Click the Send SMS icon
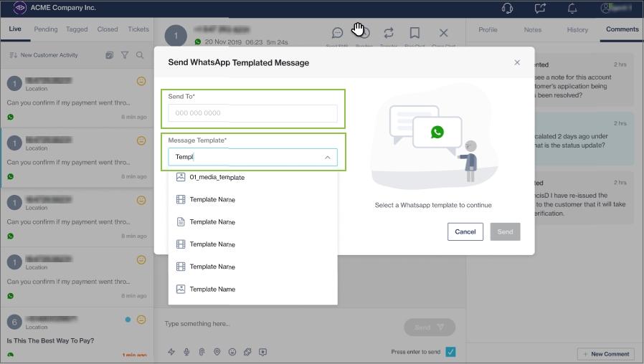644x364 pixels. (x=337, y=33)
